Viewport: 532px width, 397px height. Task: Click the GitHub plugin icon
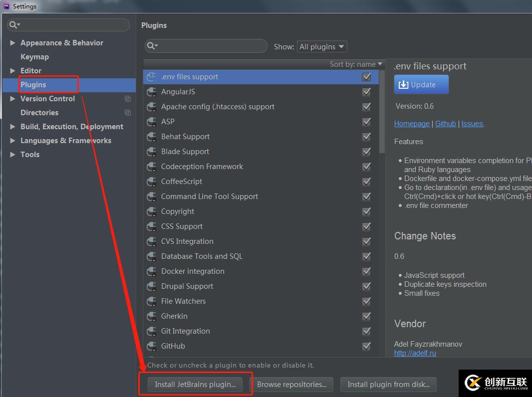pyautogui.click(x=151, y=346)
